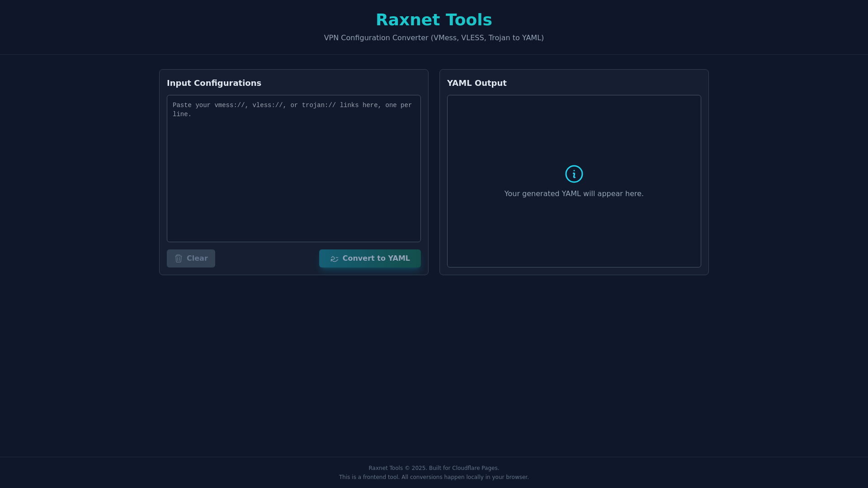Focus the input configurations text area
Image resolution: width=868 pixels, height=488 pixels.
[294, 169]
